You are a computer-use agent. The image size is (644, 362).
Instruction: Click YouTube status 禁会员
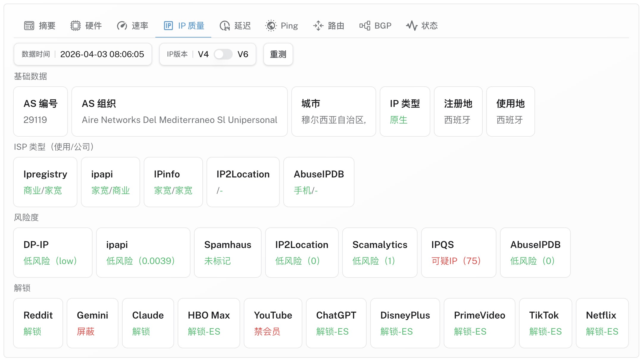[x=267, y=331]
